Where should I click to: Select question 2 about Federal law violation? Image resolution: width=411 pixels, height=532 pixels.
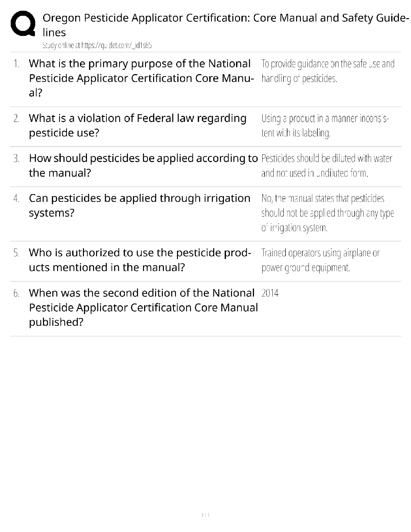point(138,125)
